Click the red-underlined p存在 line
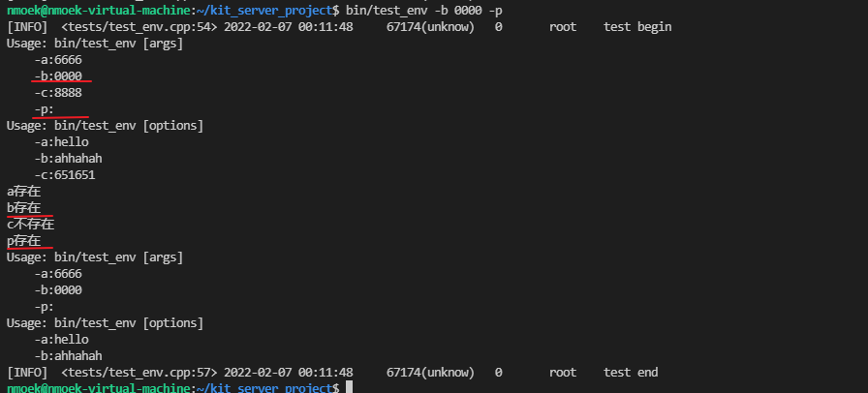 point(24,241)
